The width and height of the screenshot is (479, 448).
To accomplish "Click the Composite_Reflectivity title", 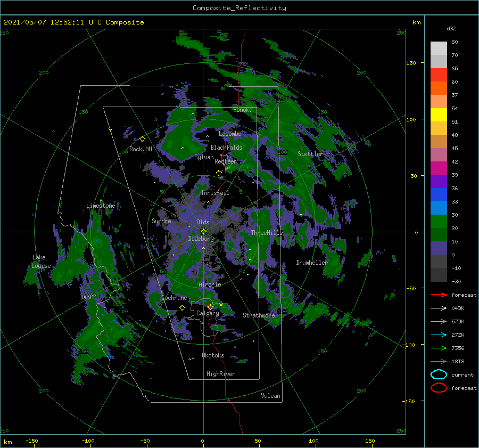I will coord(240,8).
